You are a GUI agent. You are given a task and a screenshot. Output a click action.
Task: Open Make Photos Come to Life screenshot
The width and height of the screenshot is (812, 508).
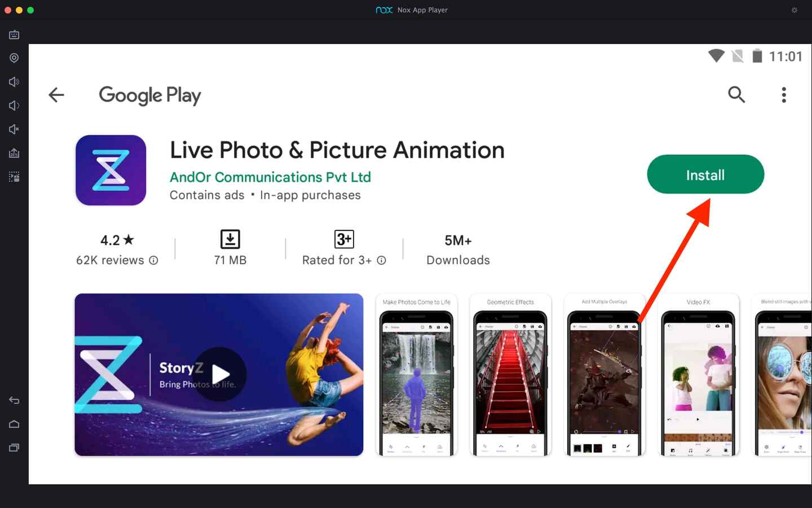tap(417, 374)
